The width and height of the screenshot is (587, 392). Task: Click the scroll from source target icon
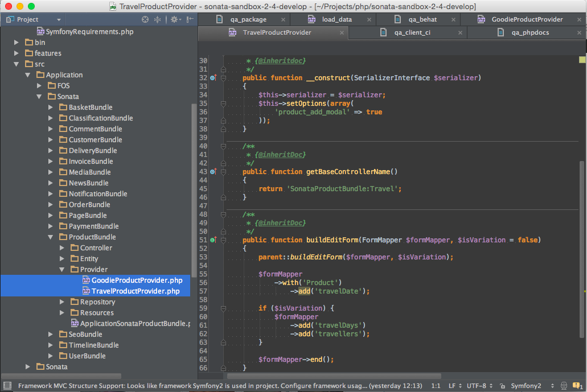point(145,19)
